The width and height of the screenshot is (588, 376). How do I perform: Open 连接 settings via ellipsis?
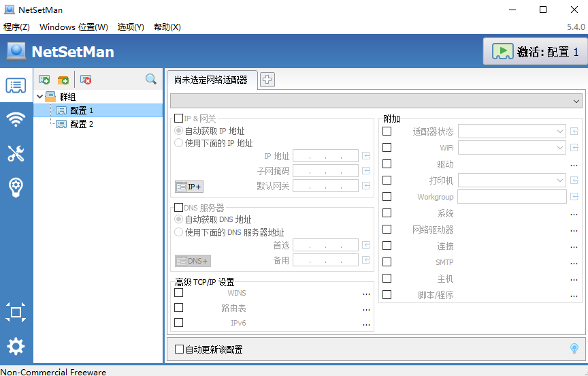pos(574,247)
